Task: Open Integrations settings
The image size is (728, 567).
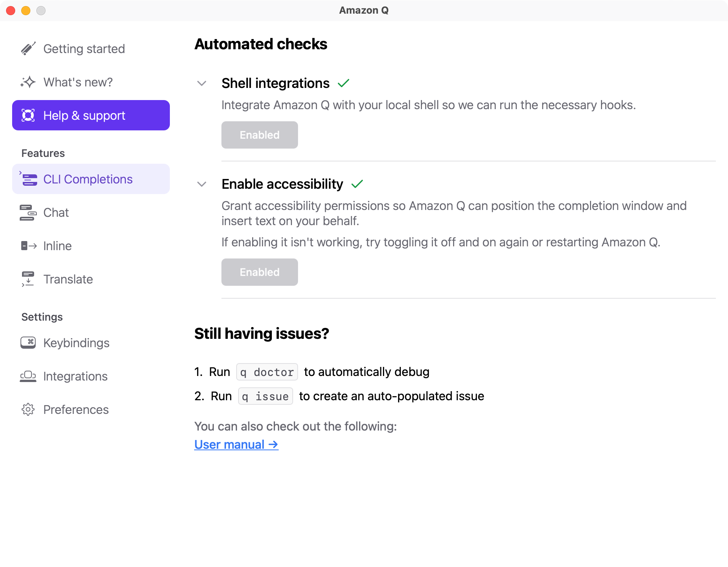Action: coord(91,376)
